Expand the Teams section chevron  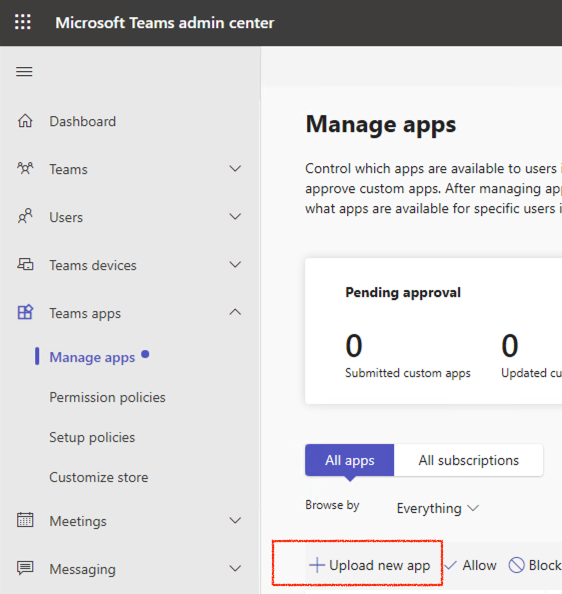pyautogui.click(x=235, y=169)
